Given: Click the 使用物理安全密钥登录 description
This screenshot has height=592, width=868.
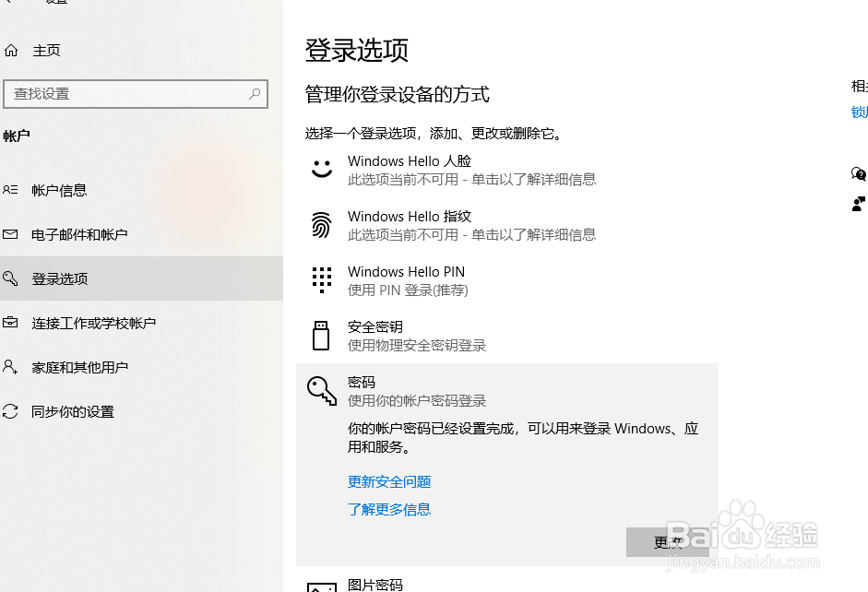Looking at the screenshot, I should [417, 345].
